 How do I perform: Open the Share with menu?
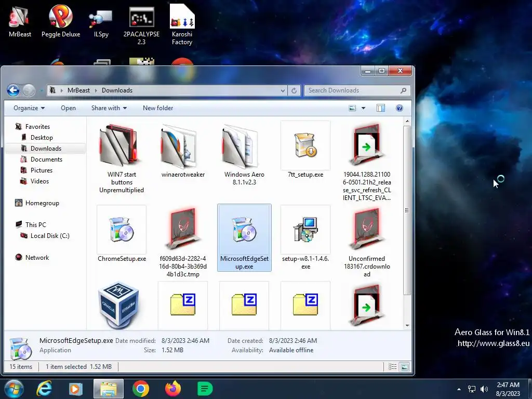pos(109,108)
